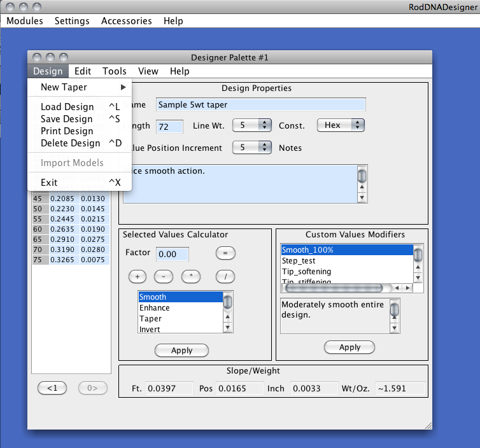Open the View menu
The width and height of the screenshot is (480, 448).
[148, 71]
